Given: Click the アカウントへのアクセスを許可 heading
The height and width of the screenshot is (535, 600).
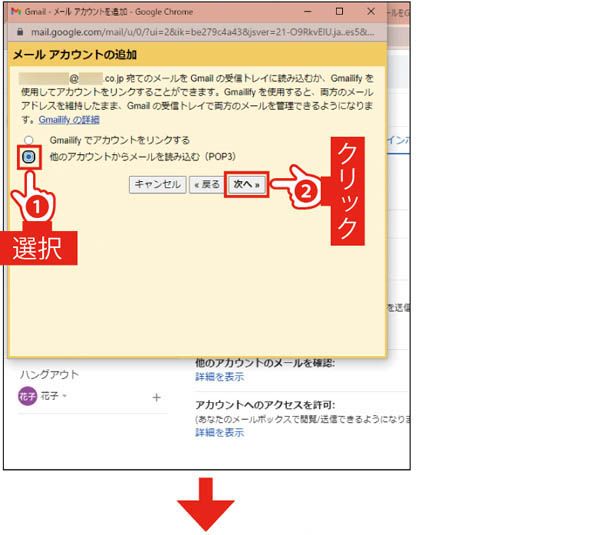Looking at the screenshot, I should click(265, 405).
